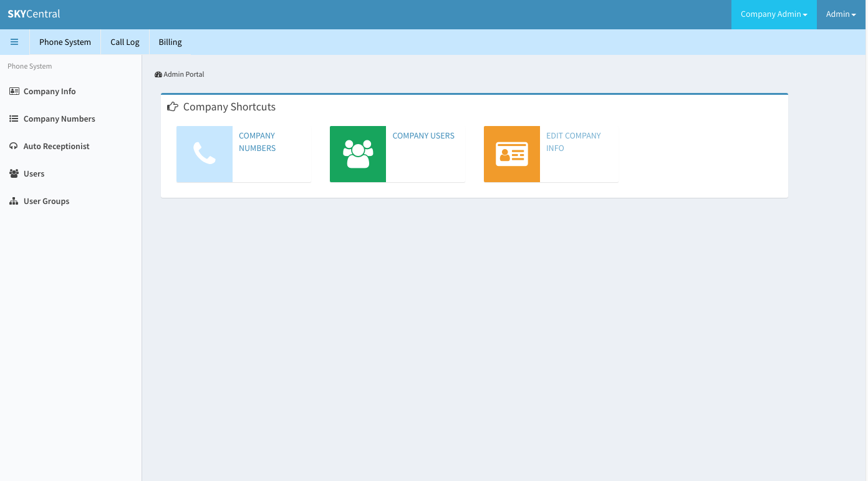Click the Auto Receptionist headset icon

click(14, 146)
